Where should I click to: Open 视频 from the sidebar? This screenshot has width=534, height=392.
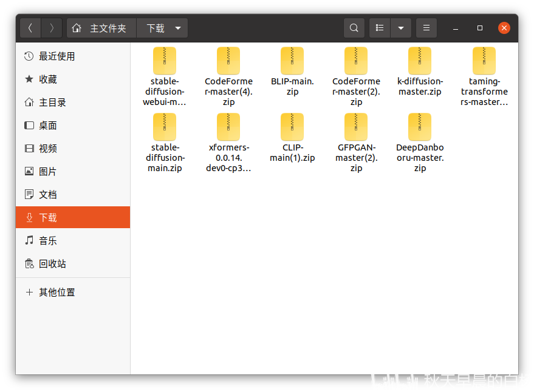pos(73,149)
